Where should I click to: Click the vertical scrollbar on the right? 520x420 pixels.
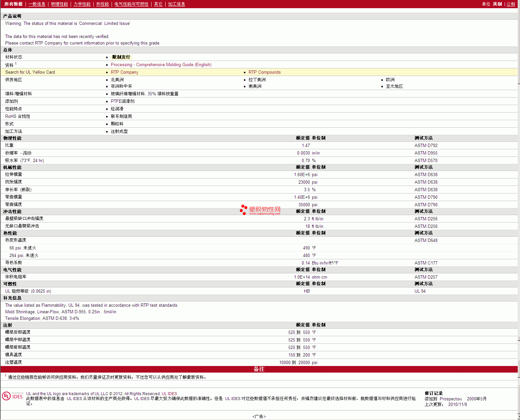pyautogui.click(x=519, y=210)
